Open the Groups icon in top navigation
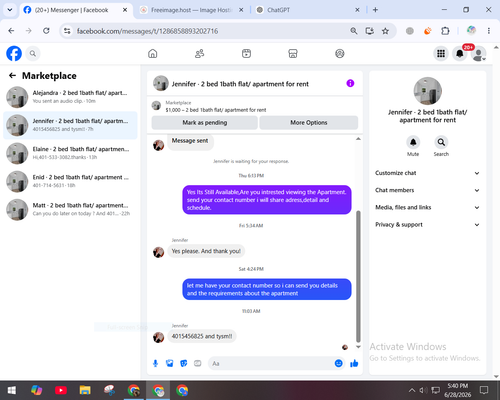Viewport: 500px width, 400px height. tap(340, 53)
